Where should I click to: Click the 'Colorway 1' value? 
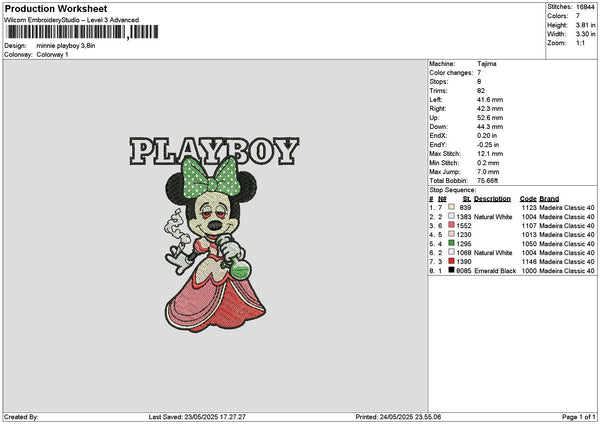tap(52, 55)
